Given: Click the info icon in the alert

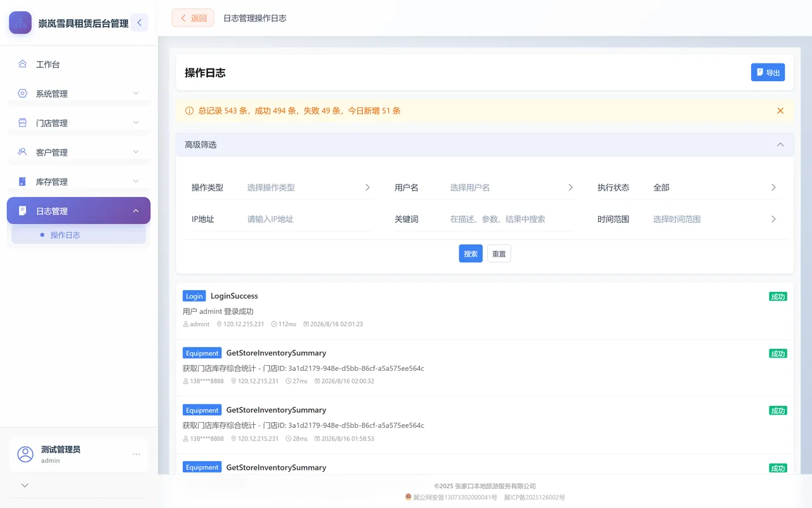Looking at the screenshot, I should 189,110.
